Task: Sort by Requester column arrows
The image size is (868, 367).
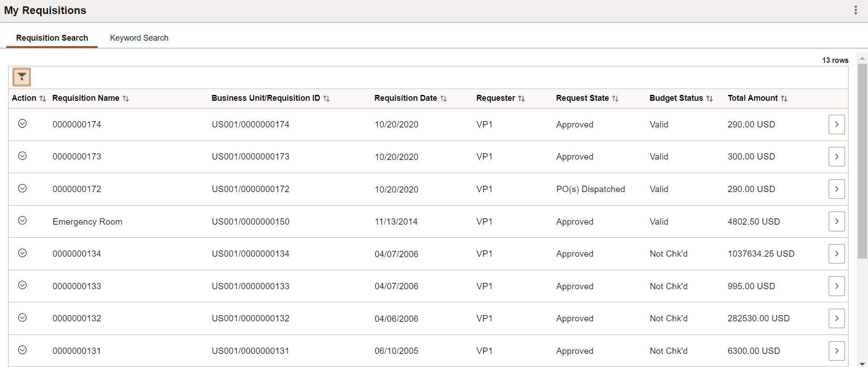Action: [521, 99]
